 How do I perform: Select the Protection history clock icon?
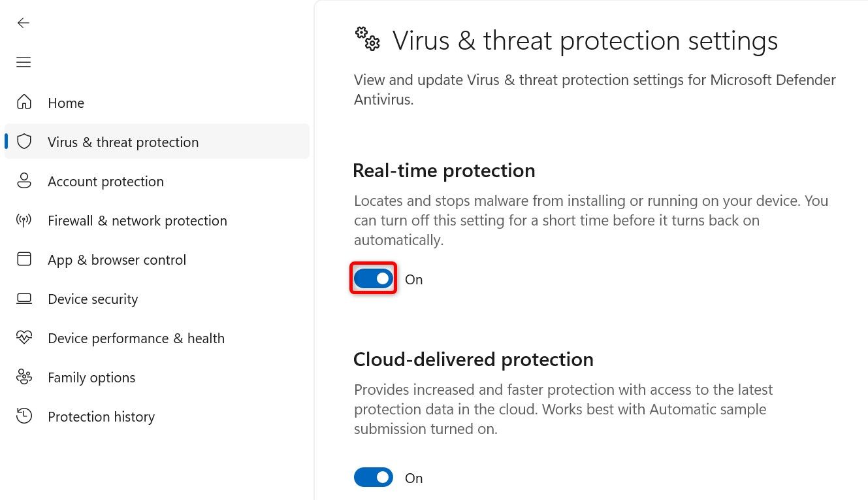pos(24,416)
